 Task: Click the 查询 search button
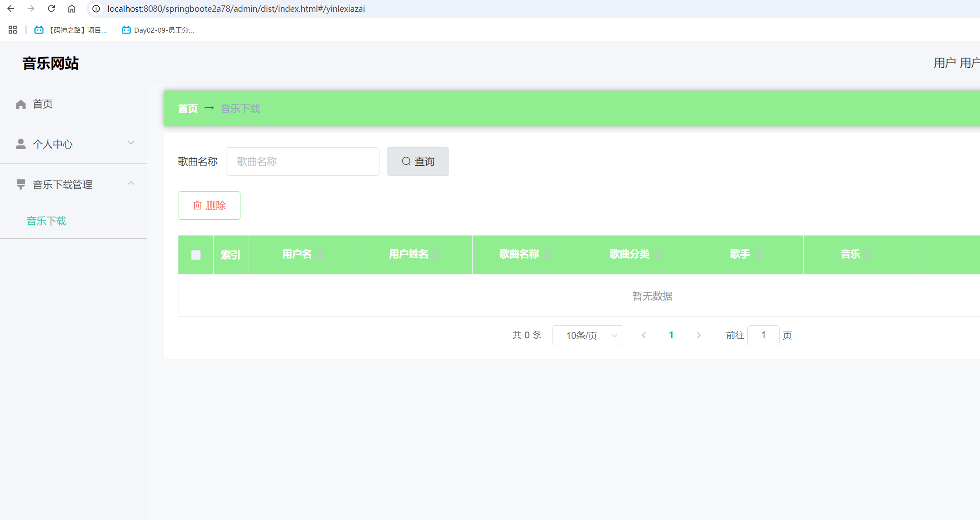418,161
